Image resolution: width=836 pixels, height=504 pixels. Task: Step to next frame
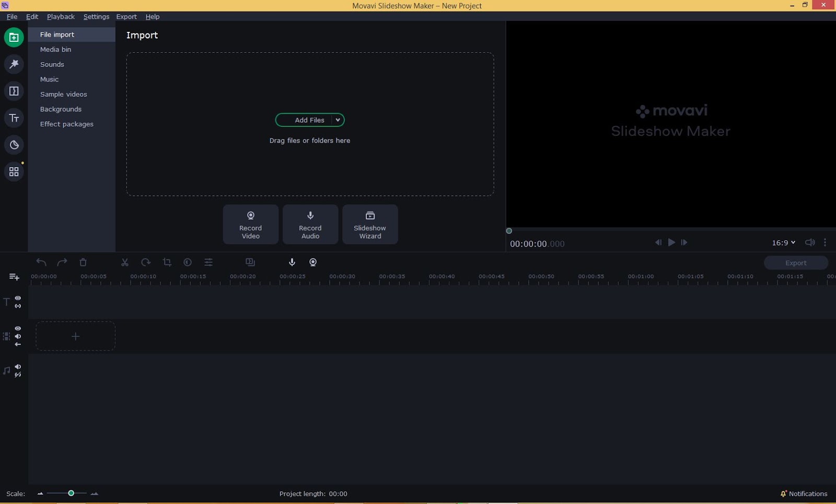pyautogui.click(x=684, y=242)
